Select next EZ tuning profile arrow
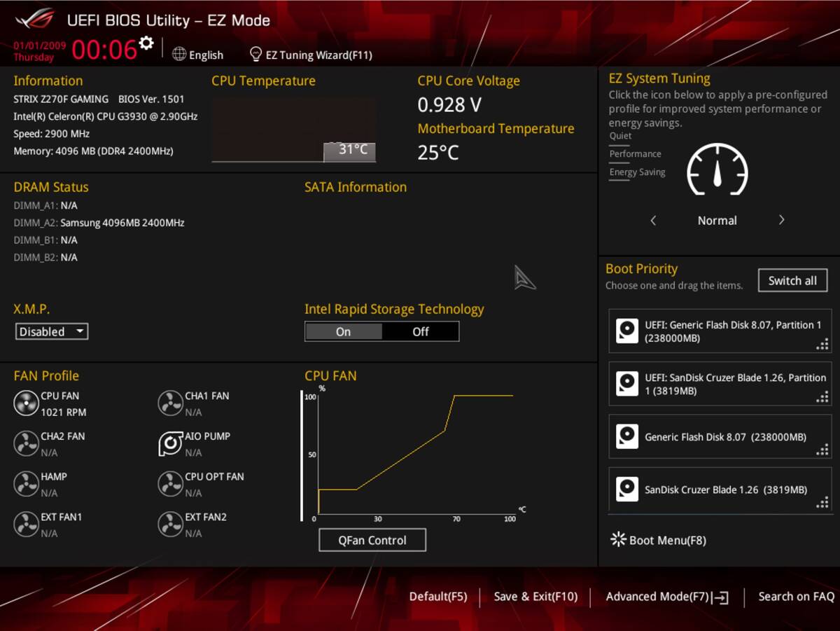Screen dimensions: 840x631 782,220
